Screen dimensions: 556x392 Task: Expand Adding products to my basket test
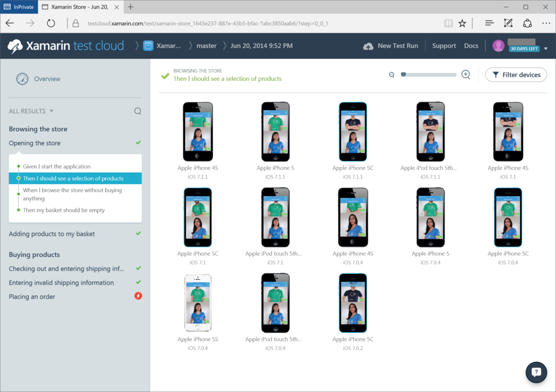pos(52,234)
